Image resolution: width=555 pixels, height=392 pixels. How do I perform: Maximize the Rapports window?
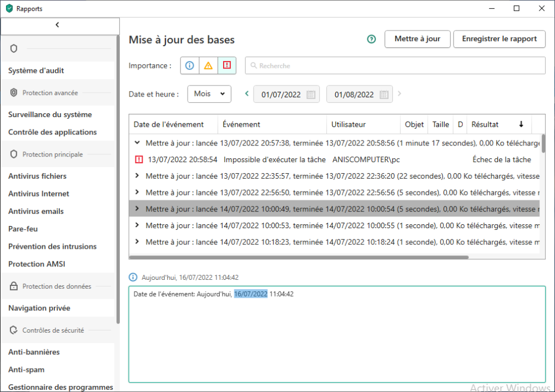coord(516,8)
